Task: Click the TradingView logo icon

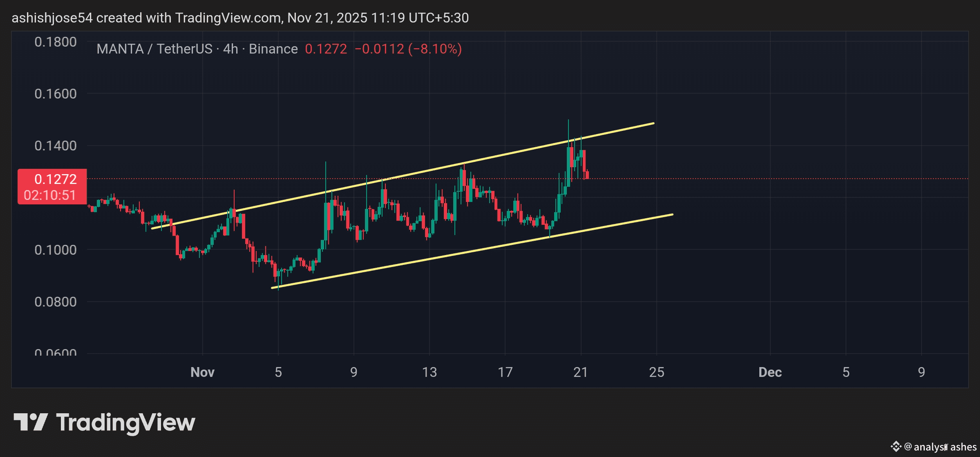Action: 31,422
